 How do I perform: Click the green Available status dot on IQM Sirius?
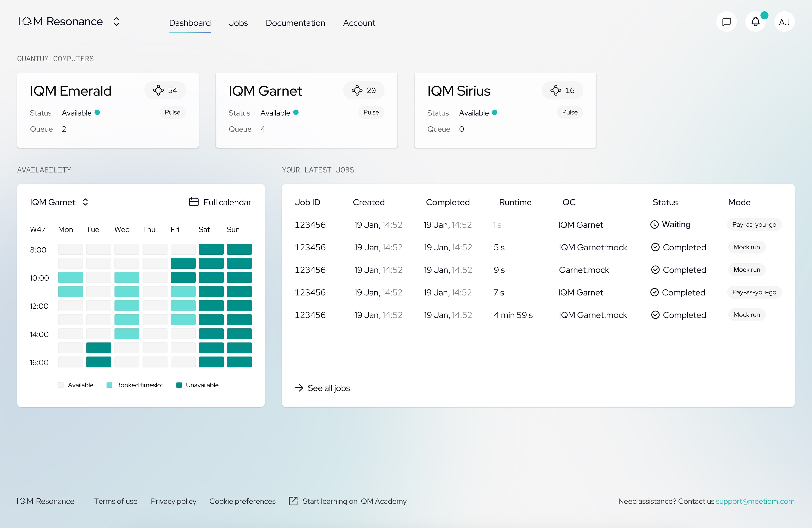pos(494,112)
